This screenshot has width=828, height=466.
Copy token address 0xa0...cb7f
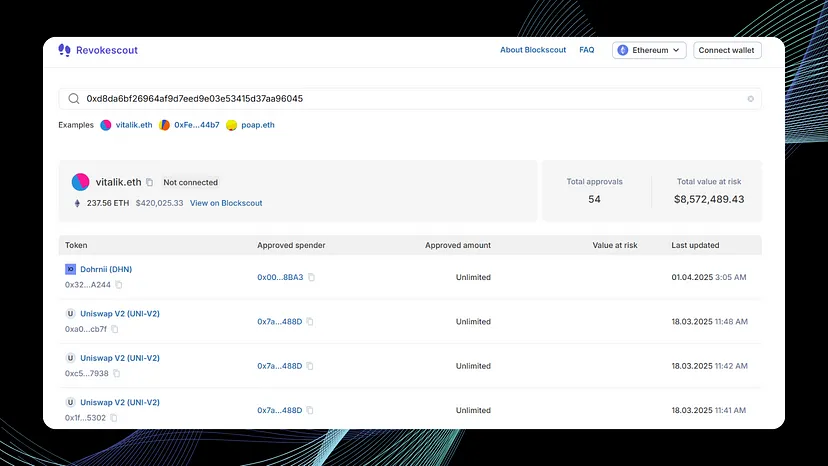pos(115,329)
